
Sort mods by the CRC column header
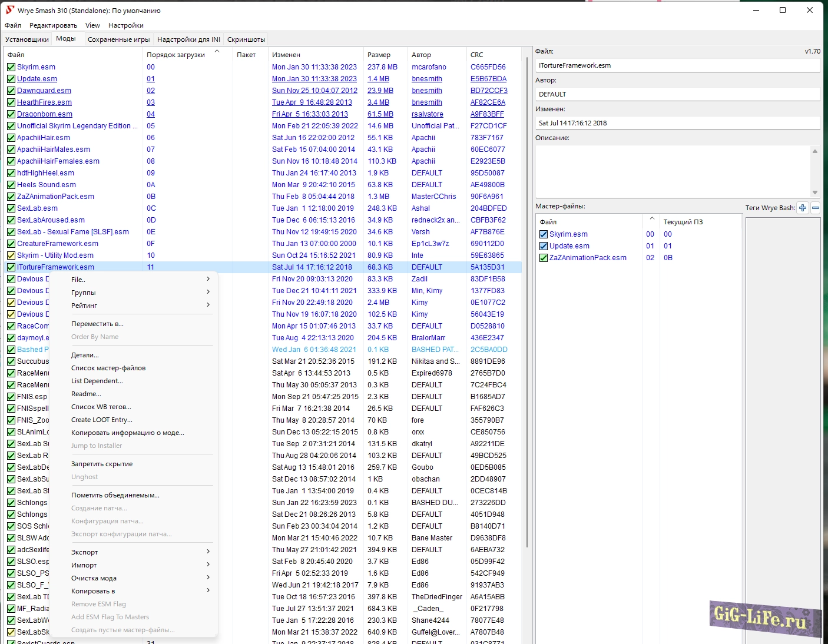pos(477,55)
